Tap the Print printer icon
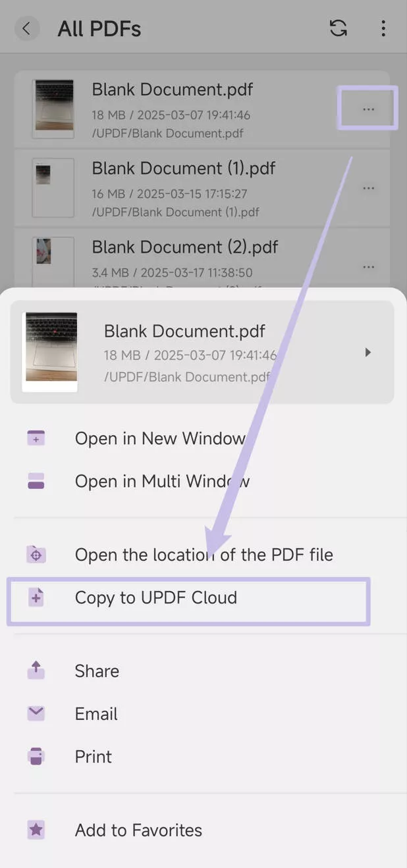This screenshot has height=868, width=407. [x=36, y=756]
